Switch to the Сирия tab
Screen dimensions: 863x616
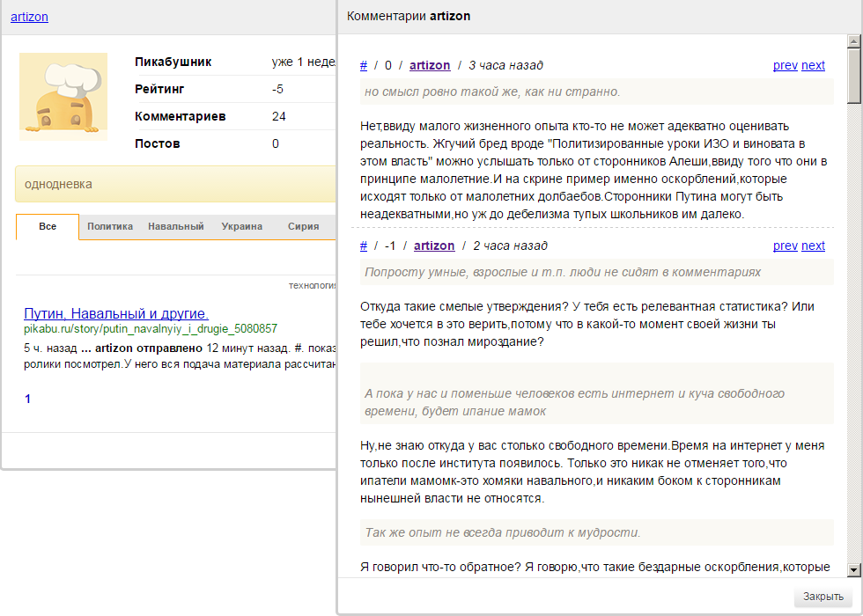(x=303, y=226)
